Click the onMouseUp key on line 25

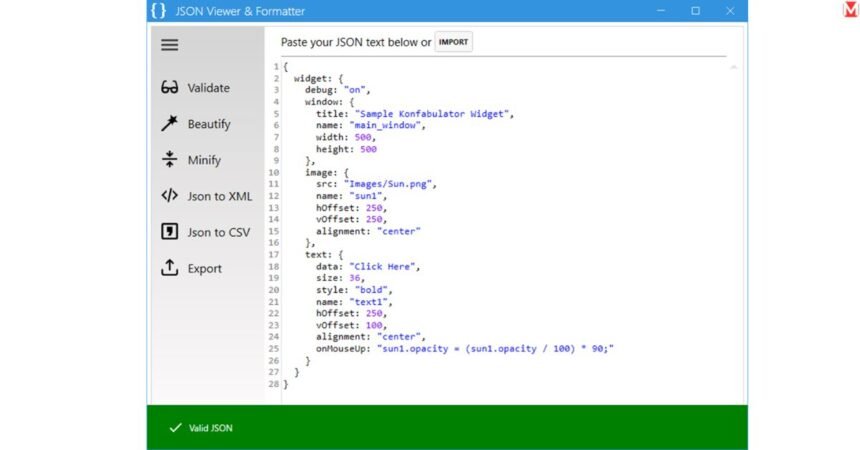[343, 348]
